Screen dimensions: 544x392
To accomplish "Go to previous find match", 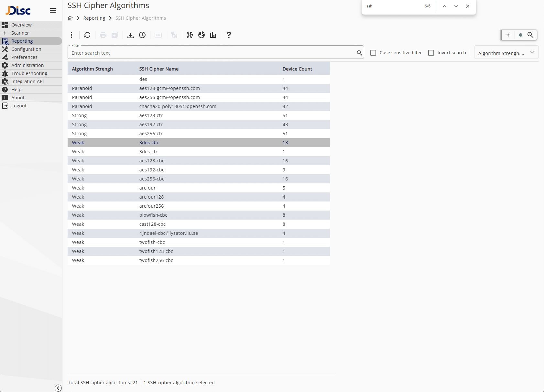I will pos(444,6).
